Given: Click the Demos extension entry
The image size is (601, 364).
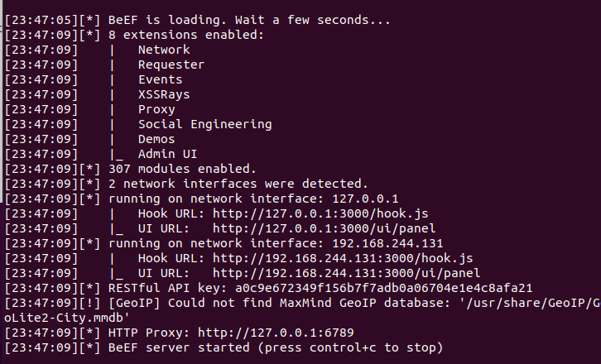Looking at the screenshot, I should (x=156, y=139).
